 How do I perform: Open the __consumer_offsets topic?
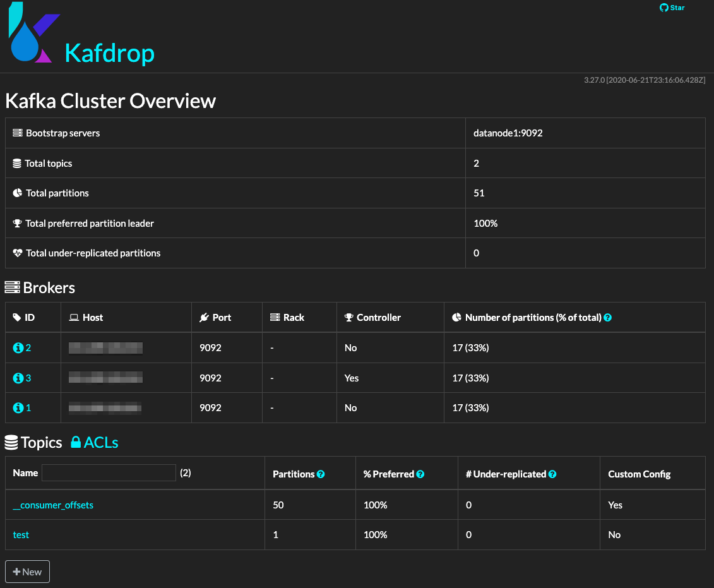point(53,505)
